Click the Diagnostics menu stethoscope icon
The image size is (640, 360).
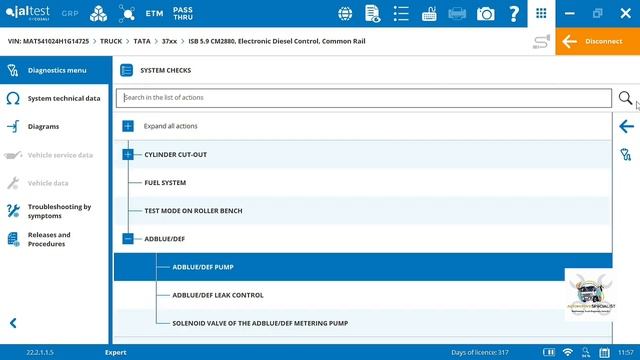pyautogui.click(x=13, y=70)
